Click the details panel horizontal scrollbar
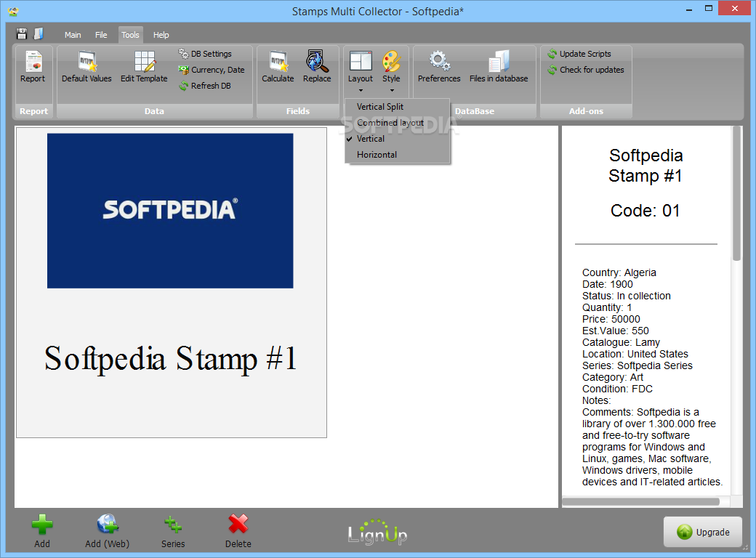This screenshot has height=558, width=756. [x=640, y=501]
